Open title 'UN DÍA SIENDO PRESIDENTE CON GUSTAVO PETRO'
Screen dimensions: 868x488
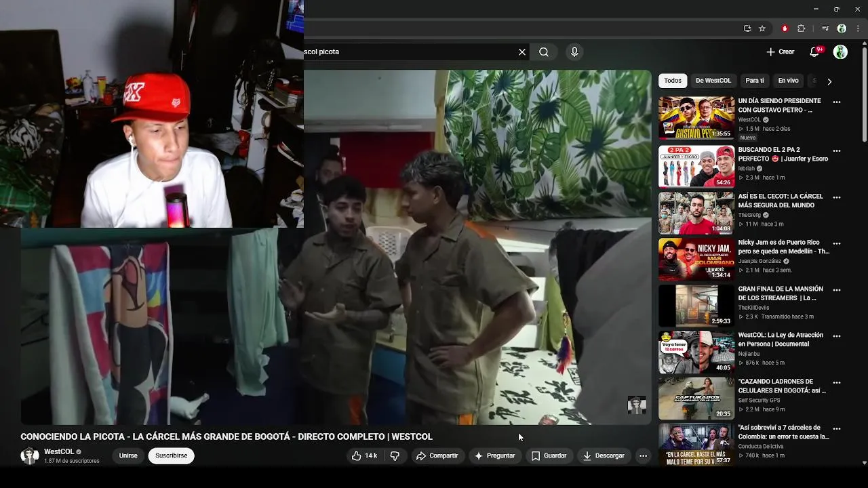(779, 105)
